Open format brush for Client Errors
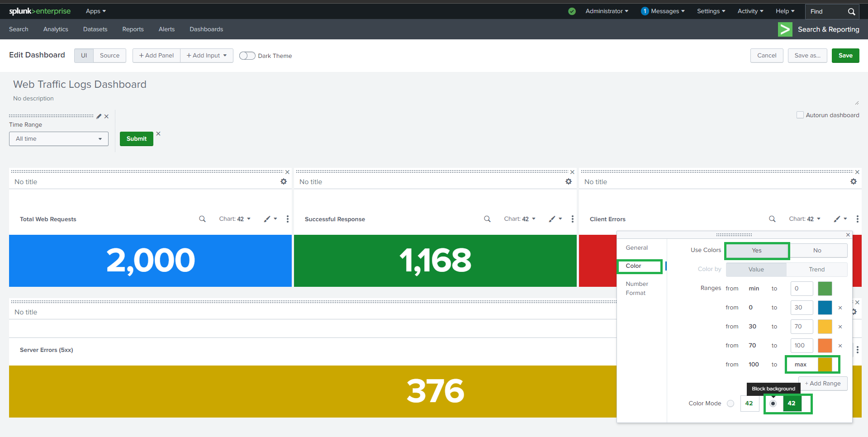Screen dimensions: 868x437 tap(840, 219)
